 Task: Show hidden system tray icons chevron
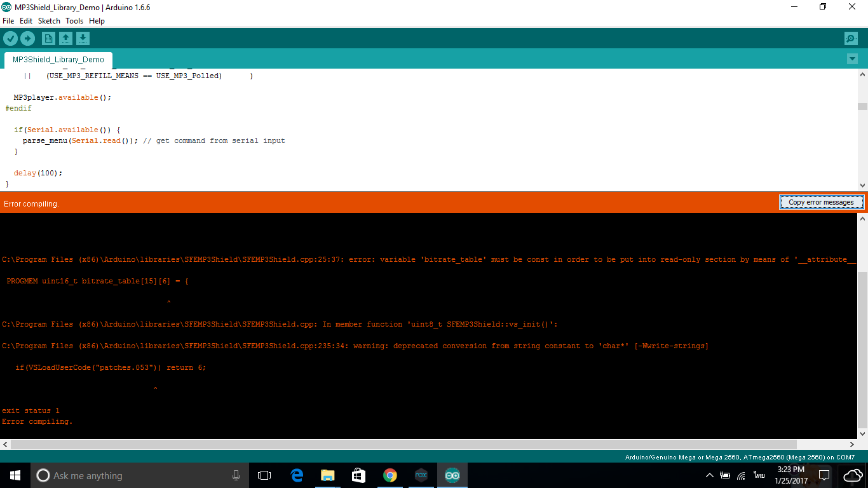(x=710, y=475)
